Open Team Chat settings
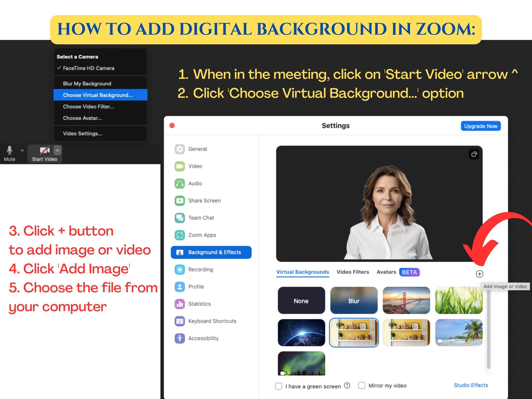 [x=201, y=218]
